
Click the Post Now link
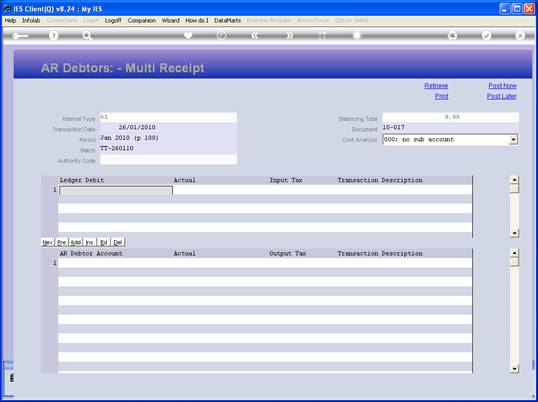[502, 86]
